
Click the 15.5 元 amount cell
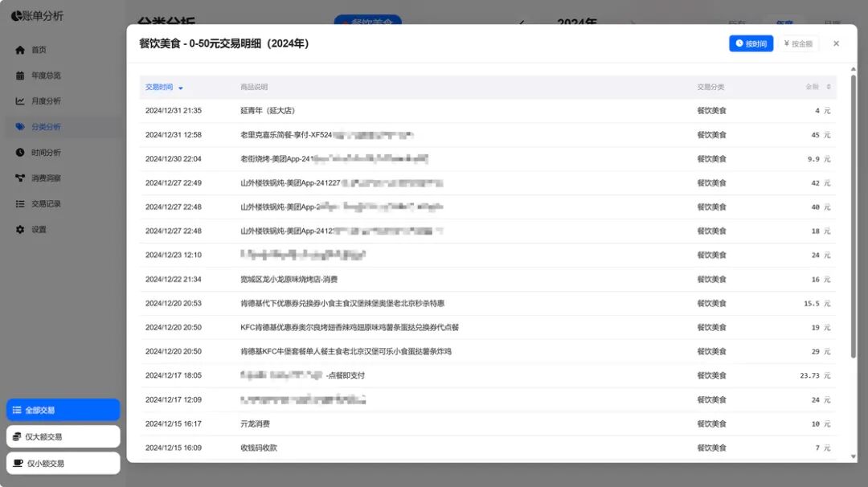(817, 303)
